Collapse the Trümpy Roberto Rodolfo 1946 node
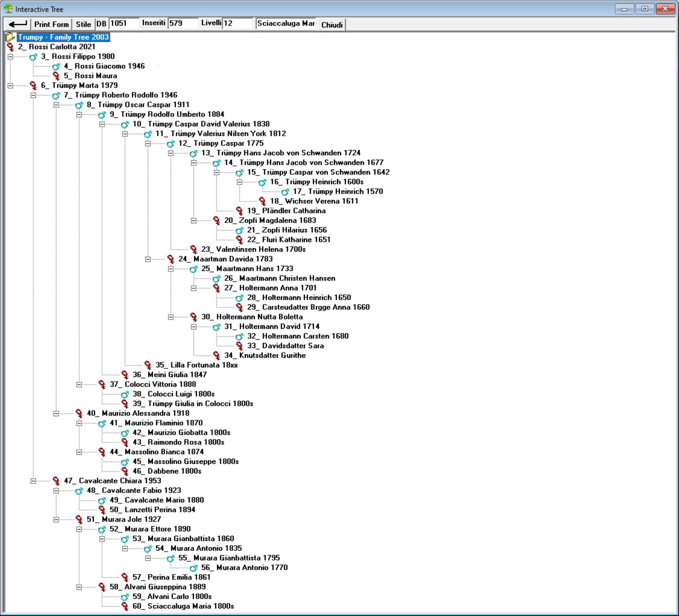Viewport: 679px width, 616px height. point(33,95)
